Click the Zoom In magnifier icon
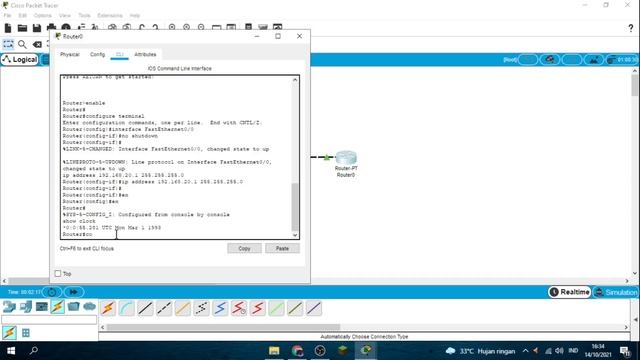The width and height of the screenshot is (640, 360). [172, 27]
